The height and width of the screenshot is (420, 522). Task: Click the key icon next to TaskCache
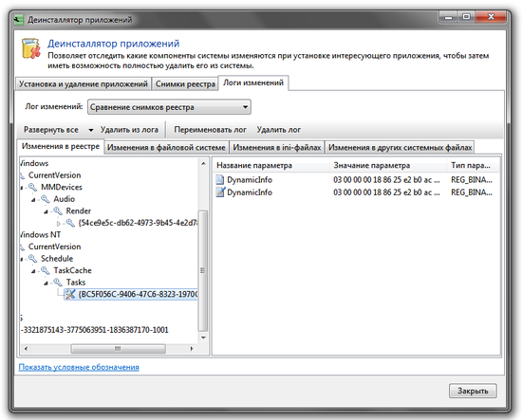click(45, 271)
